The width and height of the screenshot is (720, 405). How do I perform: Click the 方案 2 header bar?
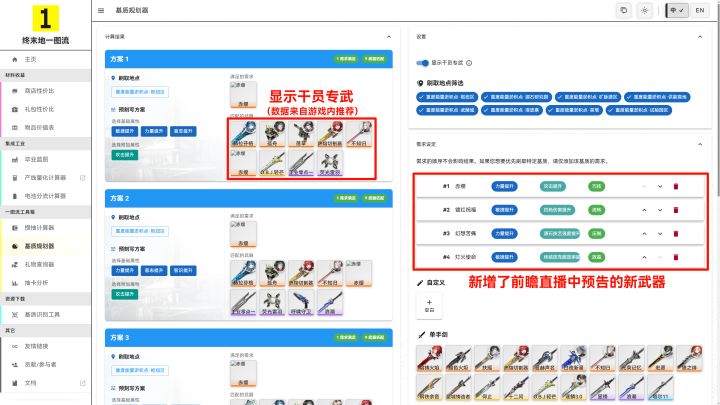(x=248, y=198)
